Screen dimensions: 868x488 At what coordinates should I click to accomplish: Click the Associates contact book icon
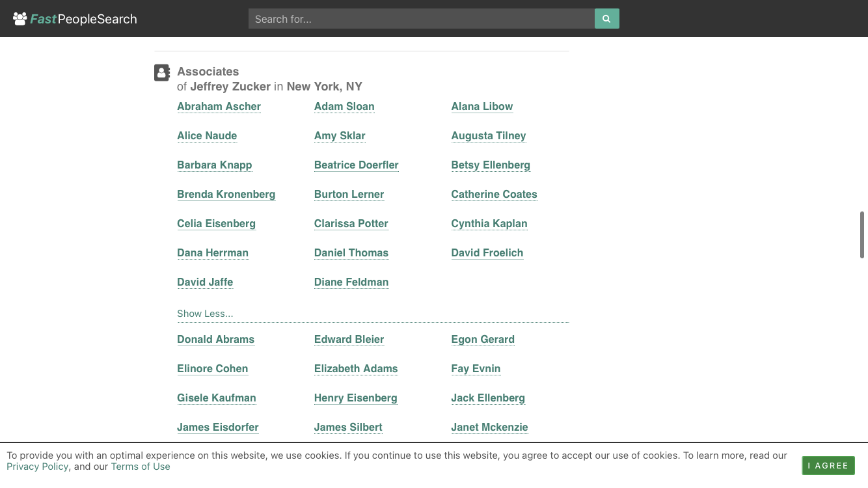click(x=162, y=72)
